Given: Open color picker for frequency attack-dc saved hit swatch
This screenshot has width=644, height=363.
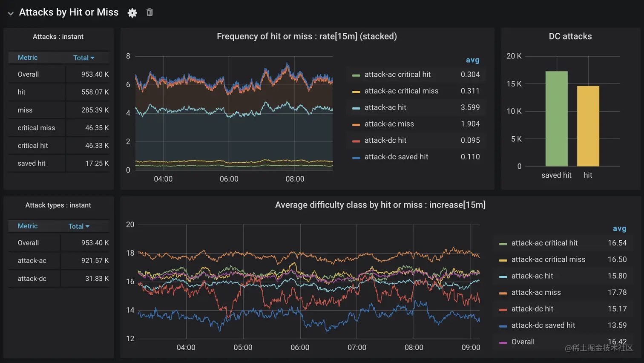Looking at the screenshot, I should coord(356,158).
